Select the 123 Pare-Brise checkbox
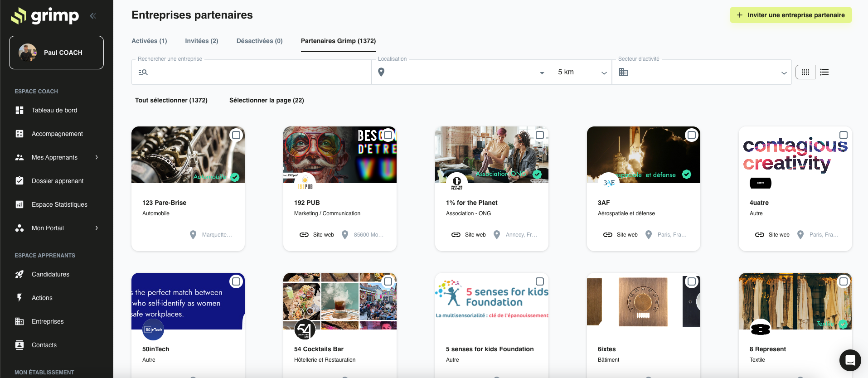The height and width of the screenshot is (378, 868). [236, 135]
